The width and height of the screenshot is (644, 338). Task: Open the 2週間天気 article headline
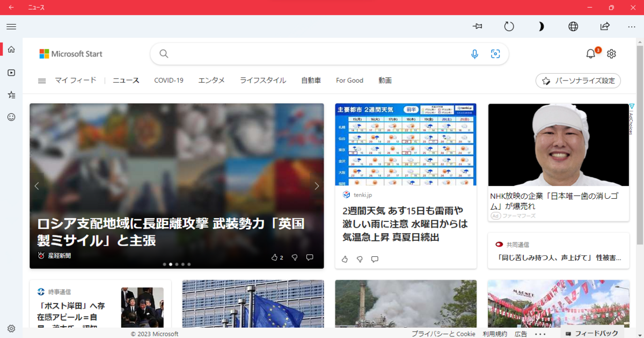406,223
